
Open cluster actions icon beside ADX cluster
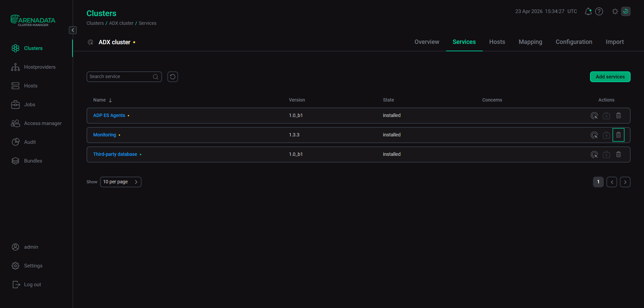pos(91,42)
